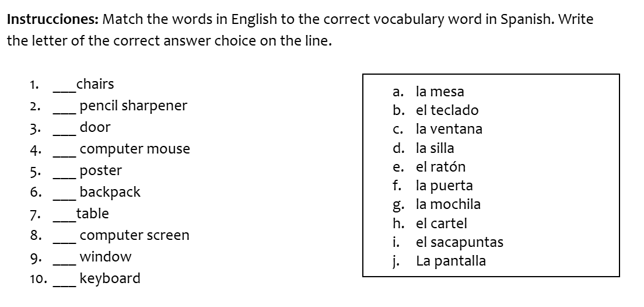Click the la mochila answer choice
The width and height of the screenshot is (644, 307).
coord(448,204)
